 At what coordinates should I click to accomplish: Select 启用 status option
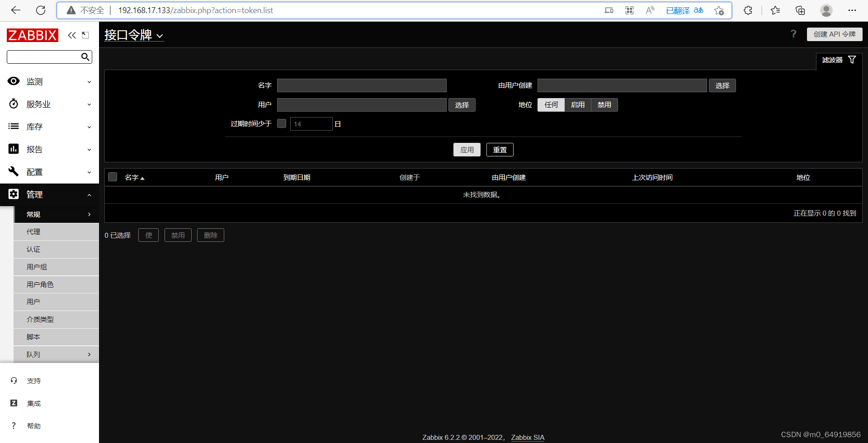tap(578, 105)
